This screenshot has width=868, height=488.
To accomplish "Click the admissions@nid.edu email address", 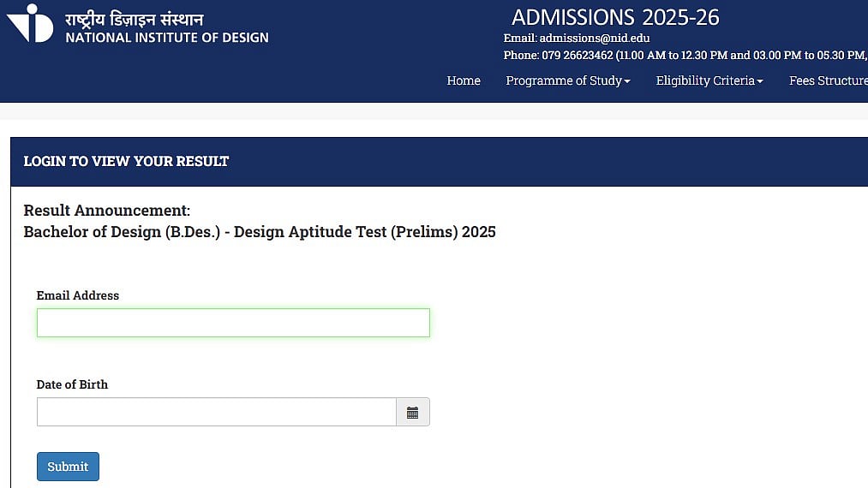I will 594,39.
